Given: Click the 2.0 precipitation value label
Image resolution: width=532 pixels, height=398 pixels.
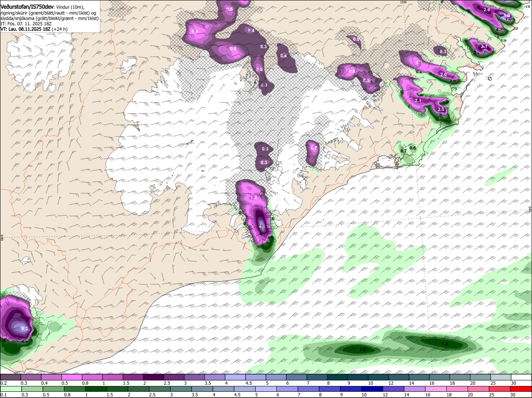Looking at the screenshot, I should coord(443,74).
